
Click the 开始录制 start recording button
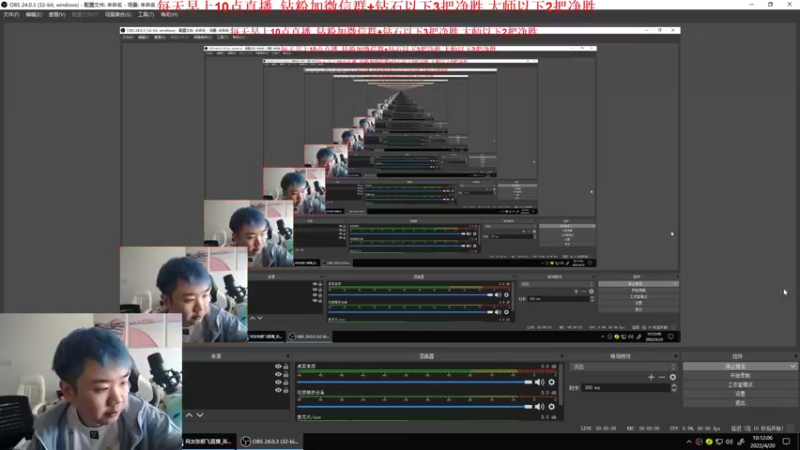740,376
